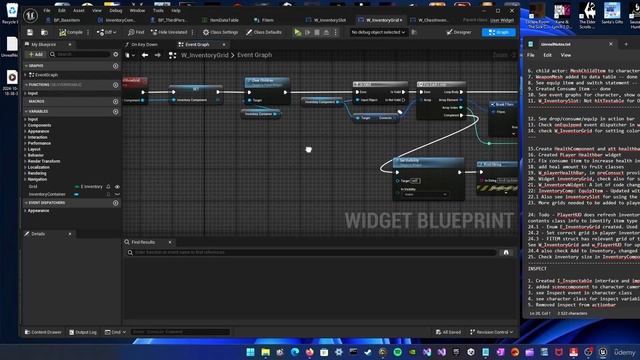Collapse the GRAPHS section
This screenshot has width=640, height=360.
click(26, 66)
